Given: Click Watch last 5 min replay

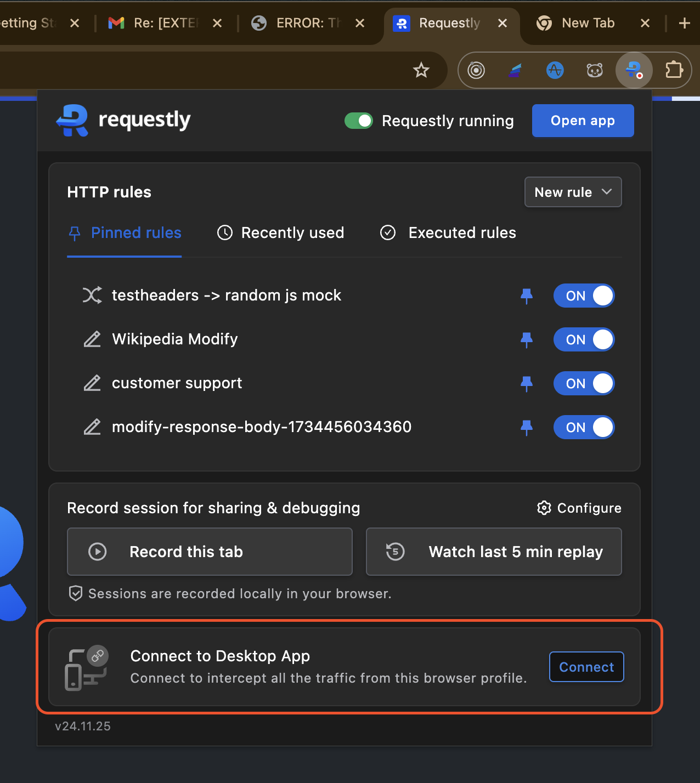Looking at the screenshot, I should point(494,552).
